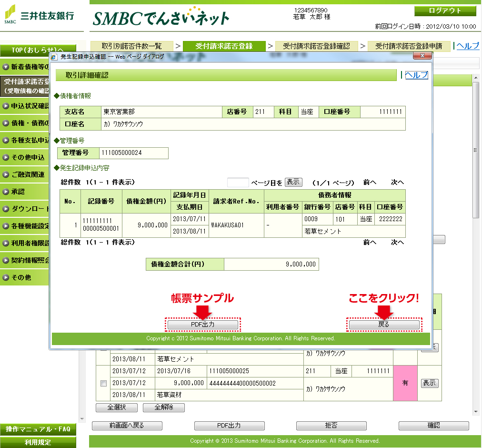Expand the 申込状況確認 sidebar menu
This screenshot has height=448, width=482.
point(25,106)
